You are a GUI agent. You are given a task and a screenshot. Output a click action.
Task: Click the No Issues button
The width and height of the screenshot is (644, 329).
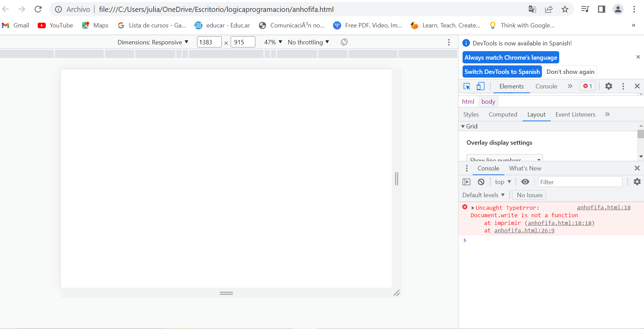[x=530, y=195]
